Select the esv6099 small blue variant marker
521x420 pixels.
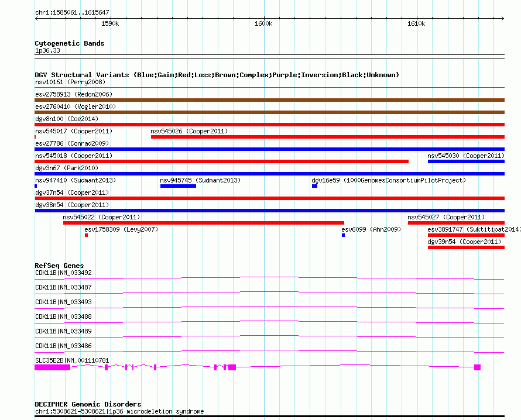[x=343, y=235]
